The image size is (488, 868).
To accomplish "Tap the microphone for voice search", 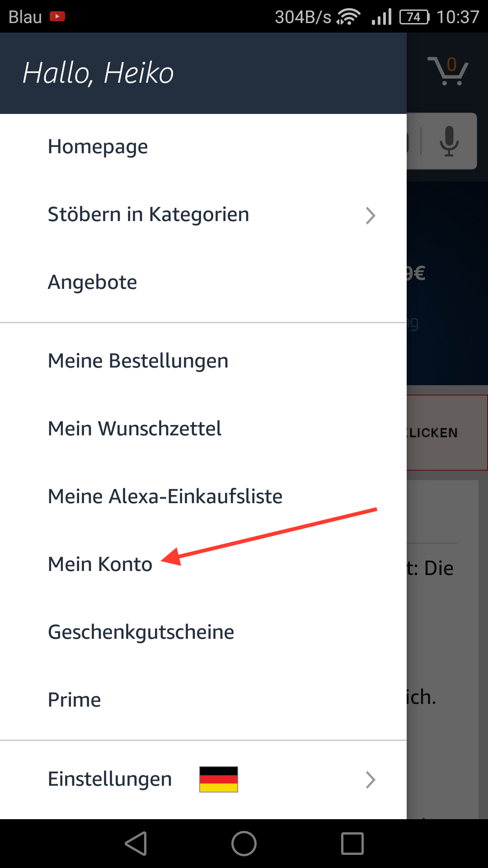I will (449, 141).
